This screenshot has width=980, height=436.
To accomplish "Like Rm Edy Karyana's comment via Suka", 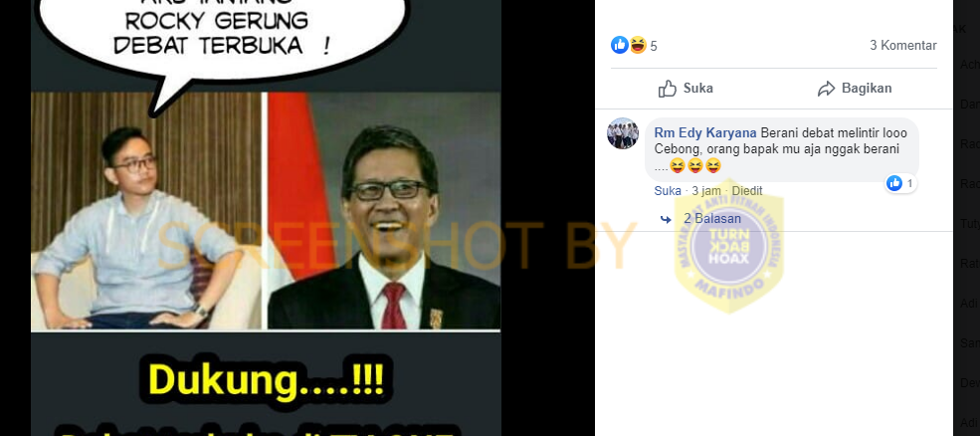I will 668,191.
